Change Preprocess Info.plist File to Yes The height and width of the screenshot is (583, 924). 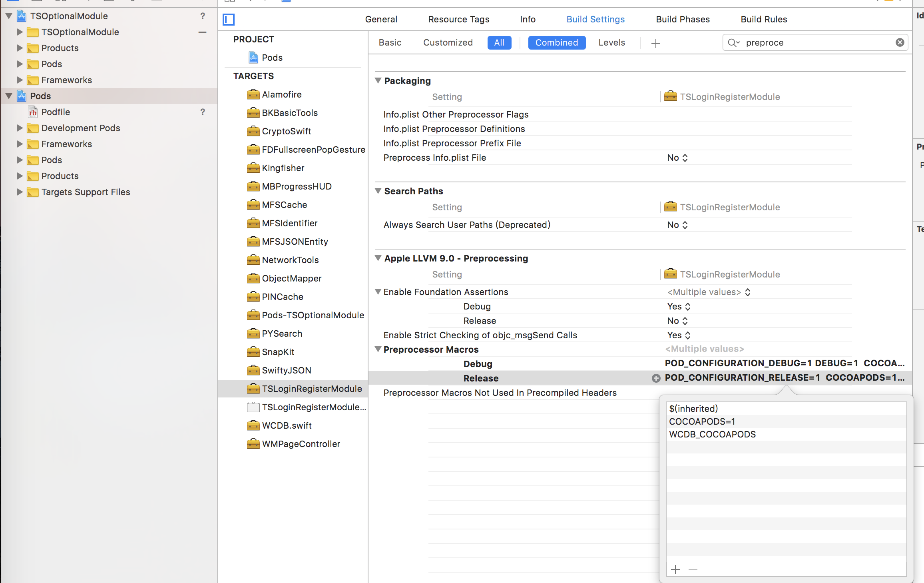tap(677, 158)
